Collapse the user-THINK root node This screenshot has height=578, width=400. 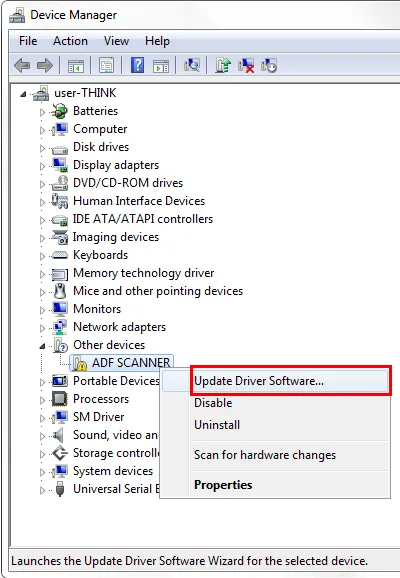[x=23, y=94]
